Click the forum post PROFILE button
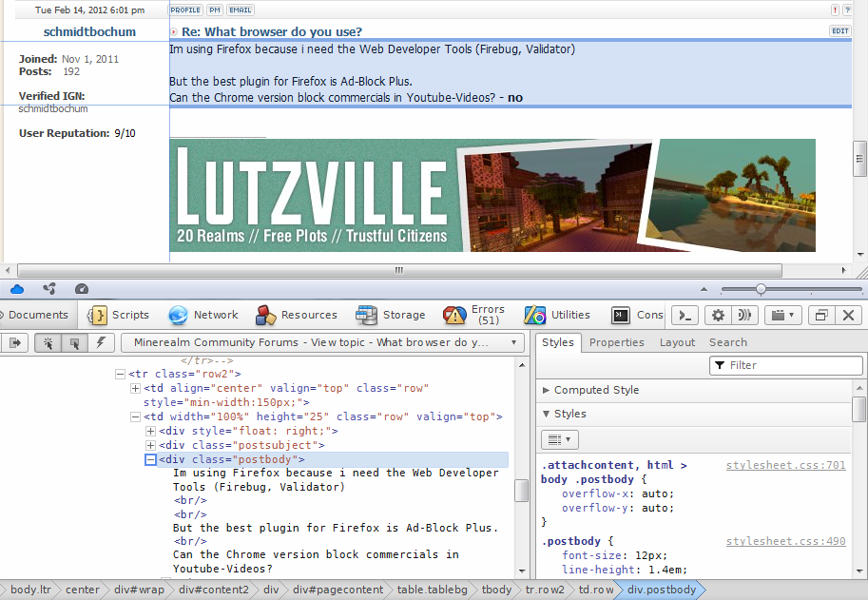 click(x=185, y=10)
